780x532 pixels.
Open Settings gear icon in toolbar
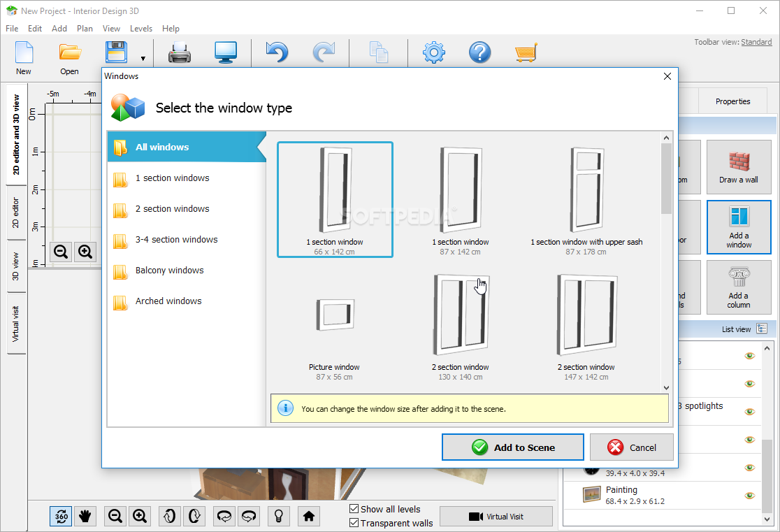click(x=434, y=52)
